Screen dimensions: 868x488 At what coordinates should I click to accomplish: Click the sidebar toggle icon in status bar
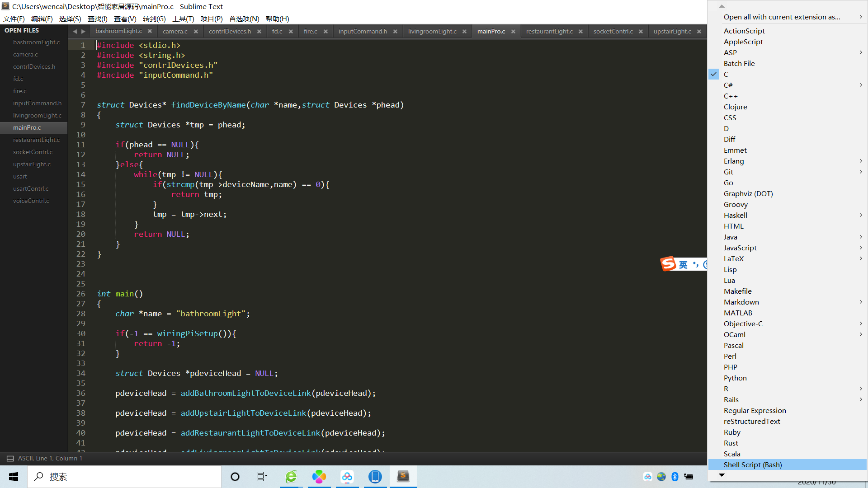pos(10,459)
